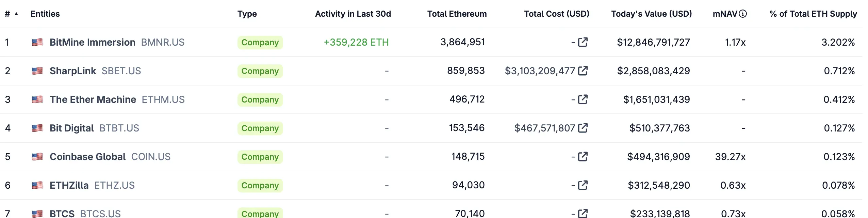Sort by the Total Ethereum column header
The image size is (868, 218).
click(456, 14)
